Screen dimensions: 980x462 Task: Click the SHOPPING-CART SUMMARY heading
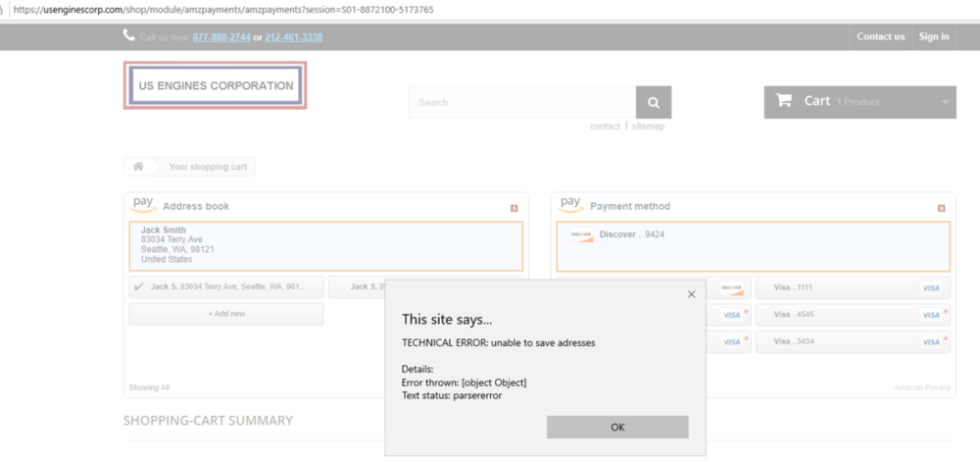tap(208, 421)
